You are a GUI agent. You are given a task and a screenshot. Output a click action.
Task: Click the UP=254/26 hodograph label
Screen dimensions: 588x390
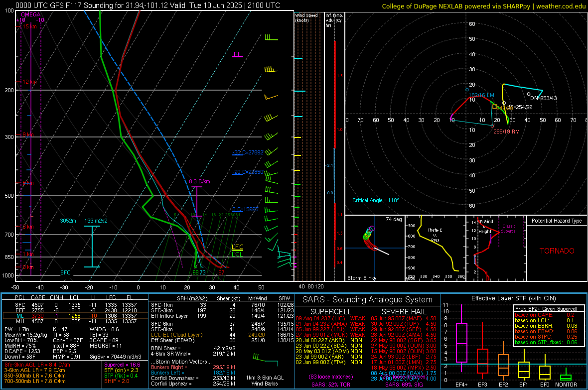tap(519, 107)
